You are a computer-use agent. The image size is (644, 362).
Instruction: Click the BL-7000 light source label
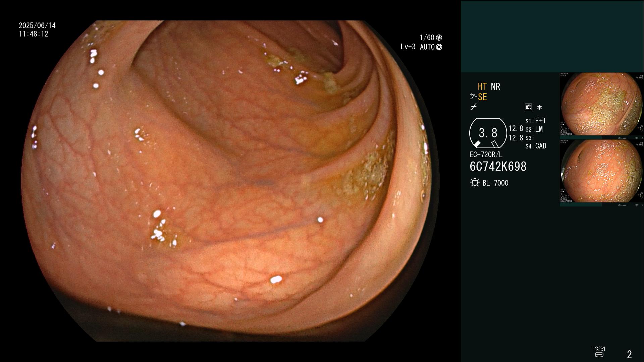(x=495, y=183)
